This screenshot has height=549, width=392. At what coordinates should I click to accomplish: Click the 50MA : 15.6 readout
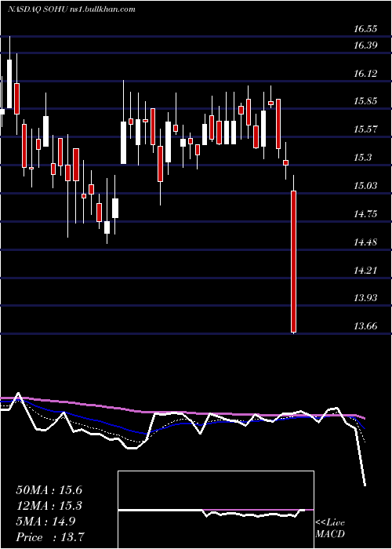tap(49, 490)
